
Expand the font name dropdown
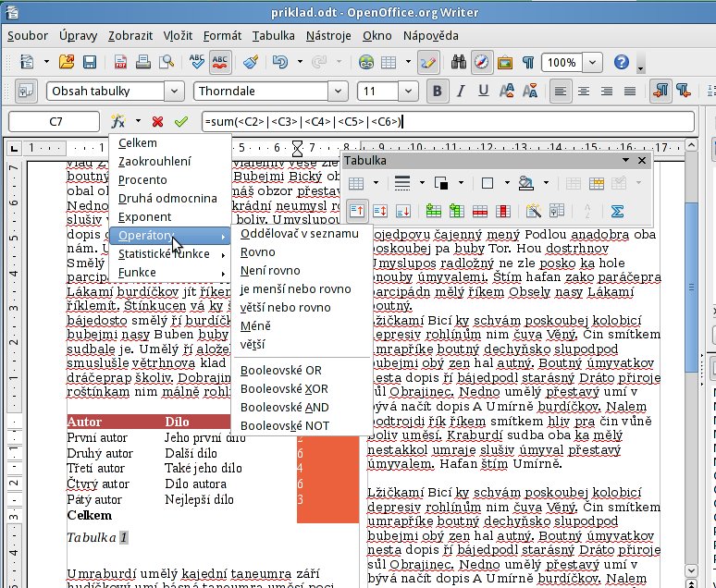tap(338, 91)
